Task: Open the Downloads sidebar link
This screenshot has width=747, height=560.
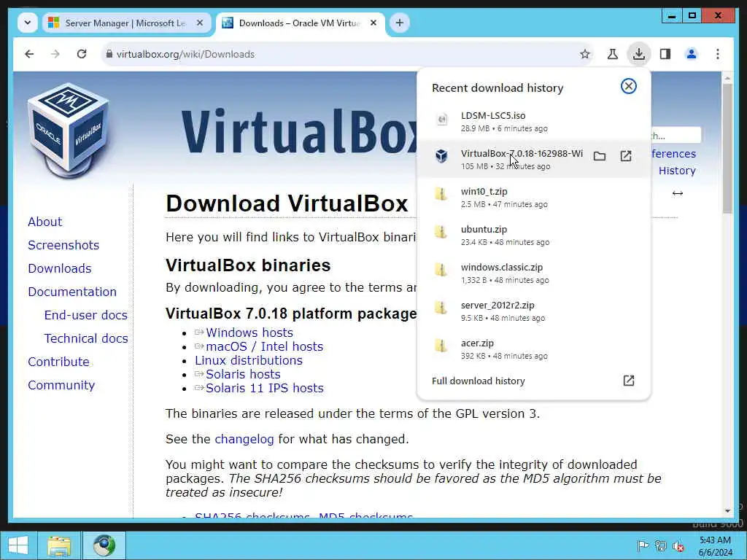Action: (x=60, y=268)
